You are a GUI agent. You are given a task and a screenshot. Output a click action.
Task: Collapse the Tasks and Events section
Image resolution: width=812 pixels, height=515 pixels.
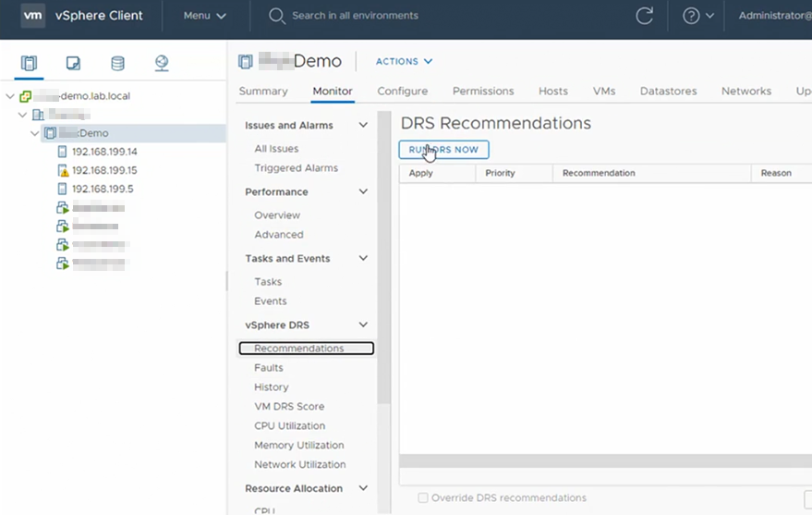(x=364, y=258)
